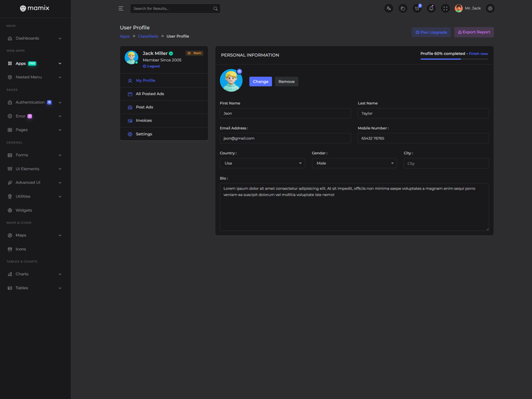The width and height of the screenshot is (532, 399).
Task: Select All Posted Ads in profile menu
Action: point(150,94)
